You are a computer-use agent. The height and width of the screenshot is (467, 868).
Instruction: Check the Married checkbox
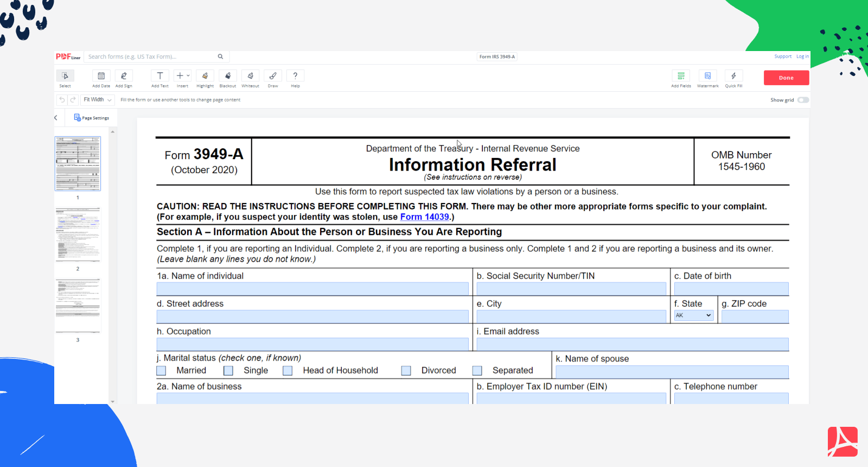tap(161, 371)
